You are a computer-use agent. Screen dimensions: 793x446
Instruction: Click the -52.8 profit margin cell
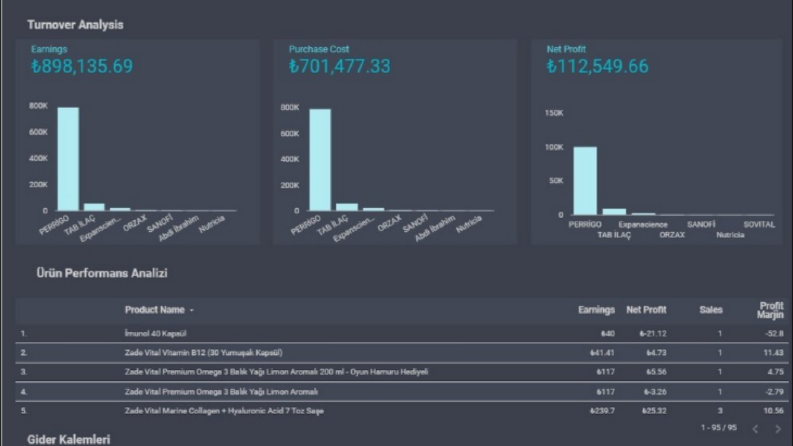coord(775,334)
